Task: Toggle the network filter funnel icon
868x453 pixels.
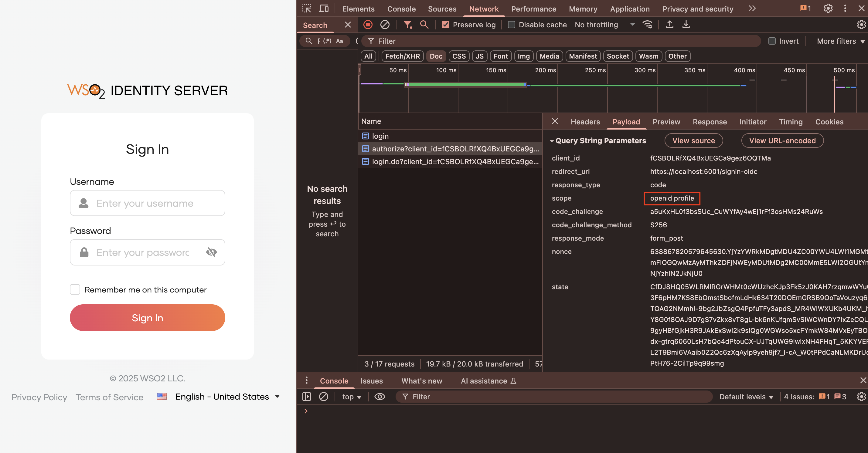Action: coord(408,25)
